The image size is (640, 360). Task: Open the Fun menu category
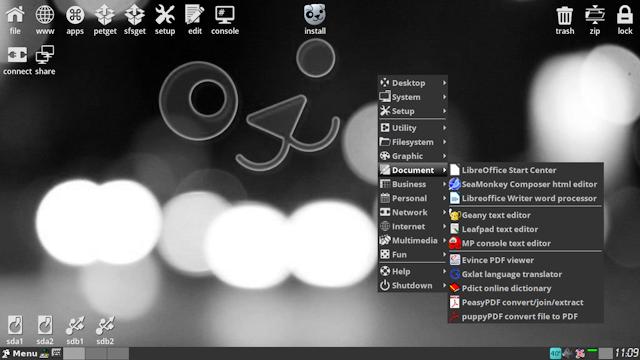pyautogui.click(x=413, y=255)
